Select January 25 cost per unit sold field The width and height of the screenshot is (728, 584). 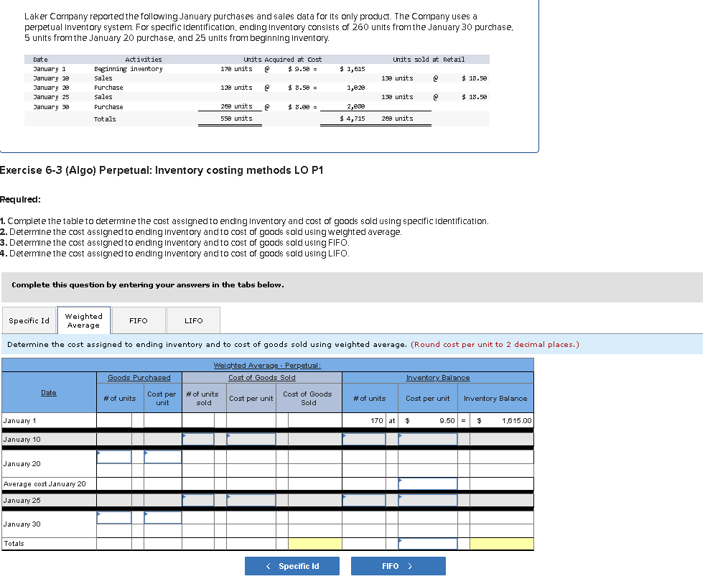coord(251,501)
